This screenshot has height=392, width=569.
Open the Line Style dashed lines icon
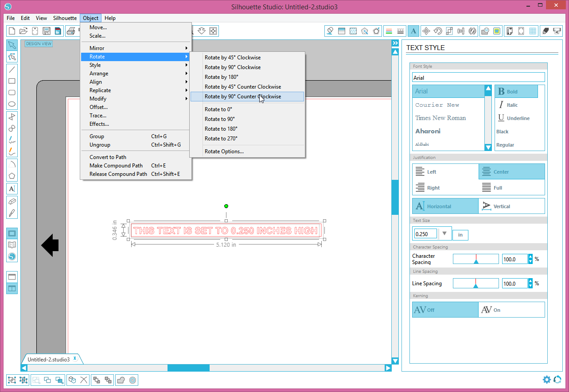pos(401,31)
